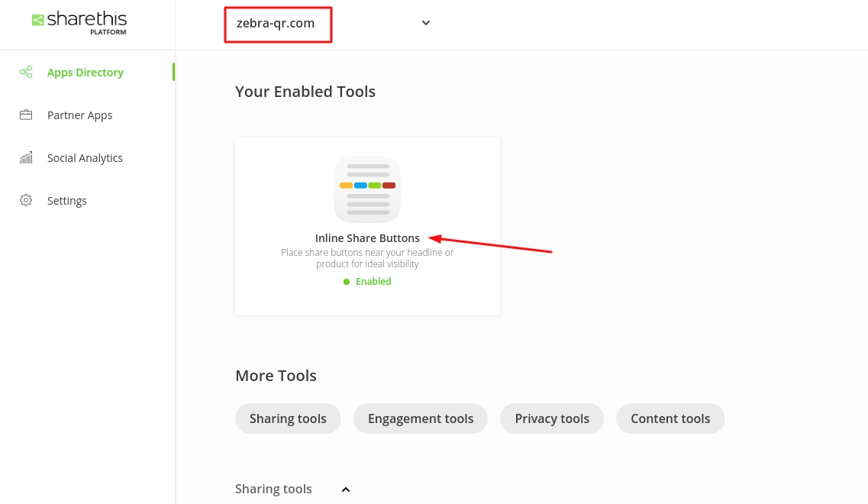Navigate to Settings in sidebar
The image size is (868, 504).
pyautogui.click(x=67, y=201)
